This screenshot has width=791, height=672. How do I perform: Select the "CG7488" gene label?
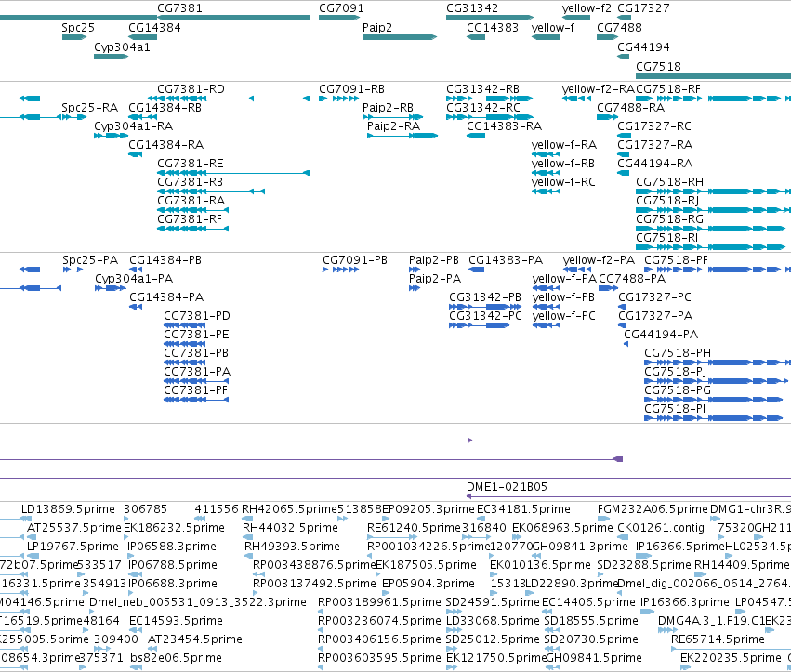point(619,28)
